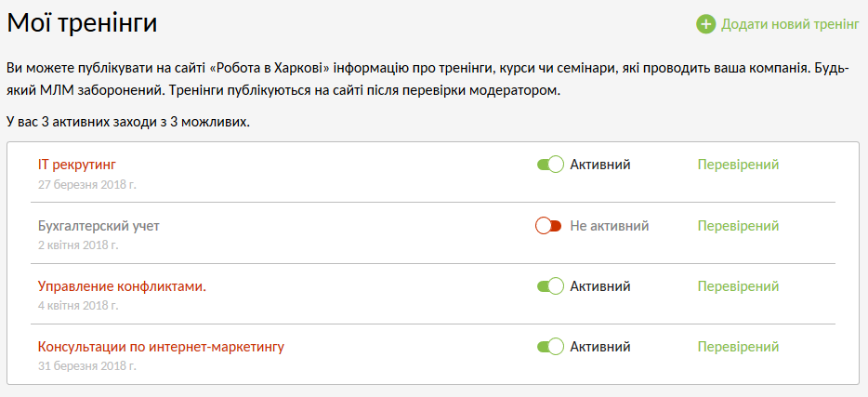
Task: Open the IT рекрутинг training
Action: (77, 165)
